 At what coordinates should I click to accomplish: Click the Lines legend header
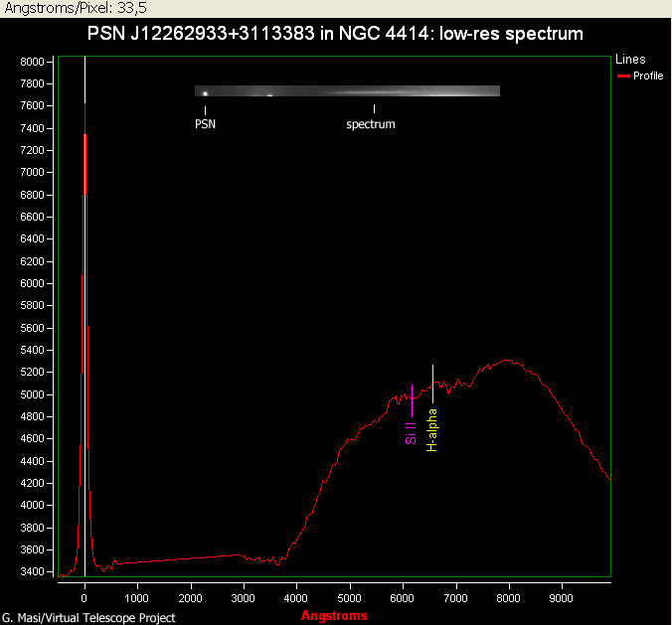630,60
